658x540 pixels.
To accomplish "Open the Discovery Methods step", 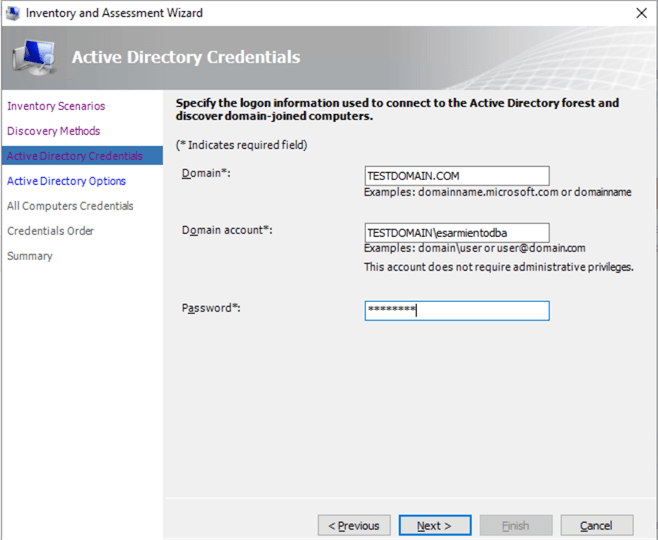I will (x=53, y=131).
